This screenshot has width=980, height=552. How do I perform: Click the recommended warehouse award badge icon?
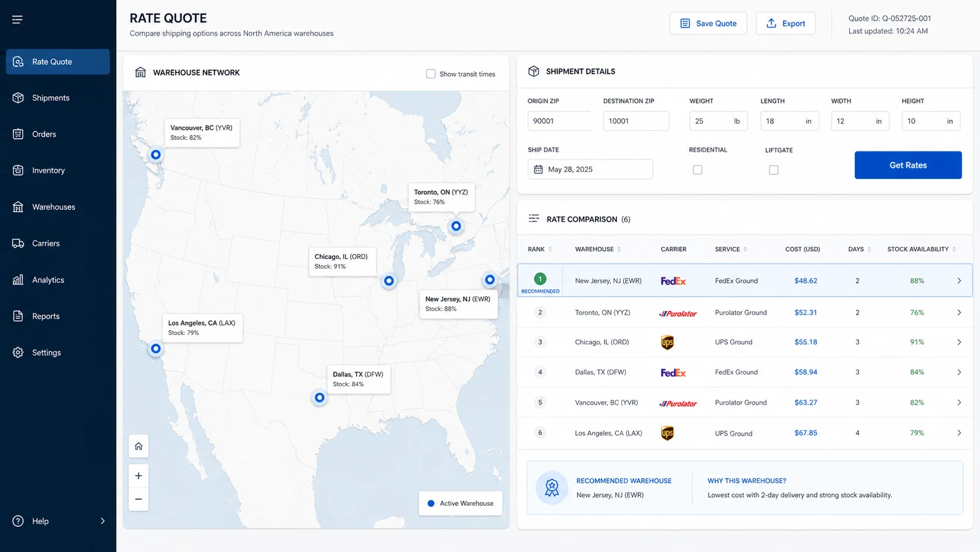[x=552, y=487]
